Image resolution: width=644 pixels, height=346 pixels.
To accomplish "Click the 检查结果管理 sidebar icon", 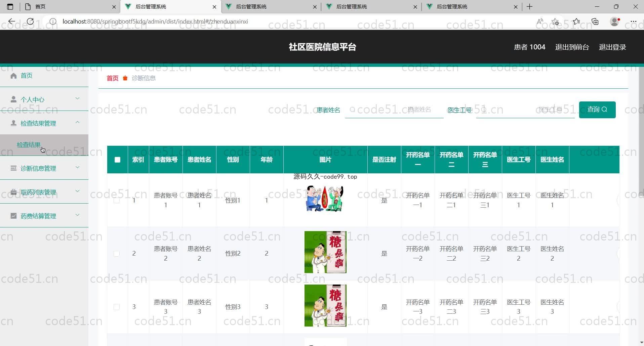I will click(x=13, y=123).
